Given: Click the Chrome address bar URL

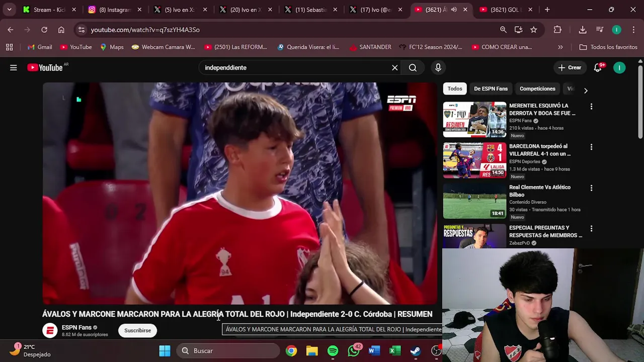Looking at the screenshot, I should pyautogui.click(x=145, y=30).
